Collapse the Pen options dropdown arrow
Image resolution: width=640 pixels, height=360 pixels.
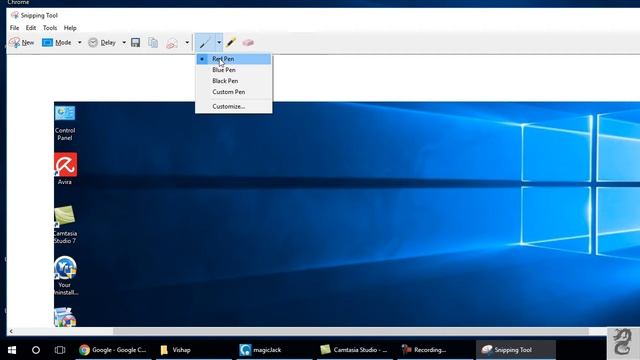[219, 42]
